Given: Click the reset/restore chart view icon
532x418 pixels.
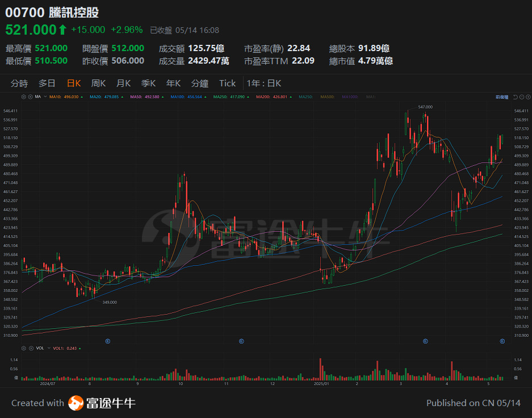Looking at the screenshot, I should [x=516, y=97].
